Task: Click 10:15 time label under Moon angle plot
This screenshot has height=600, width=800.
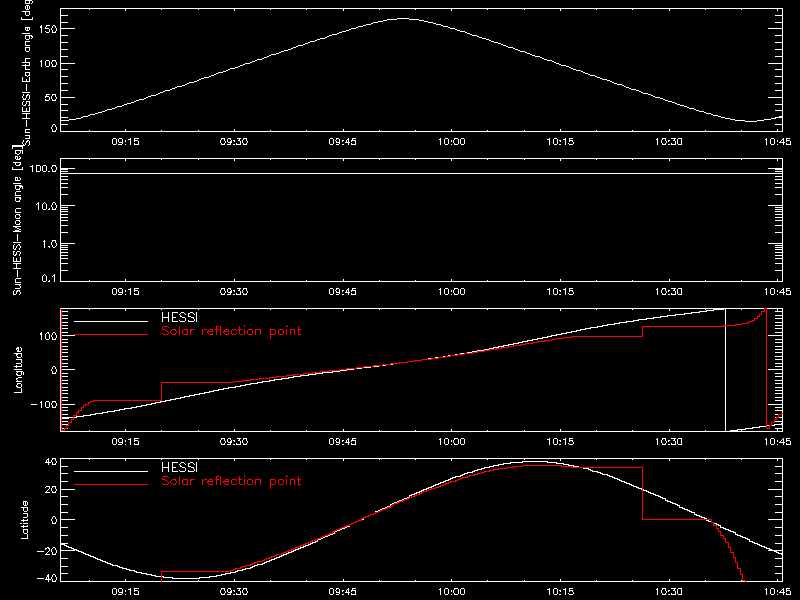Action: [560, 292]
